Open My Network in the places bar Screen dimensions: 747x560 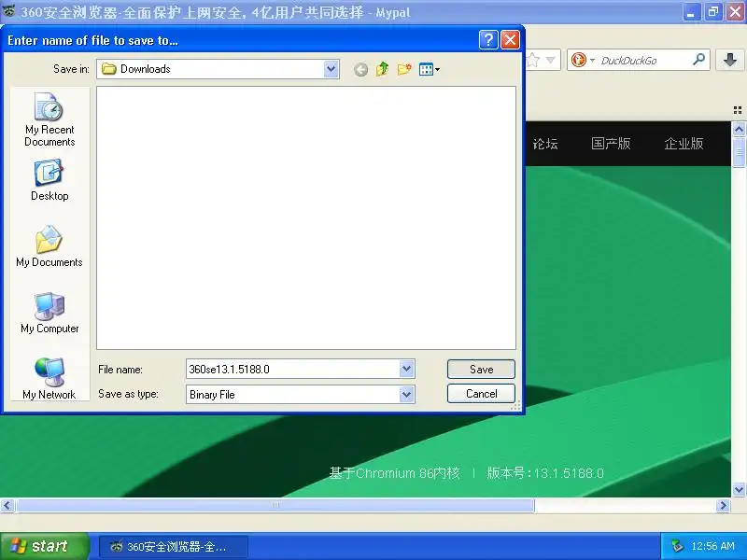[x=49, y=379]
